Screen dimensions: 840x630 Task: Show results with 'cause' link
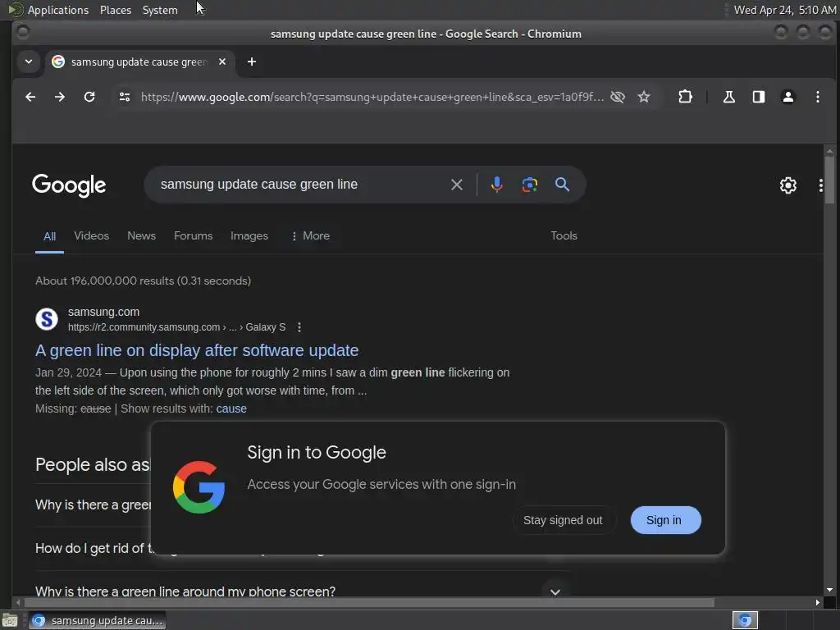click(231, 409)
